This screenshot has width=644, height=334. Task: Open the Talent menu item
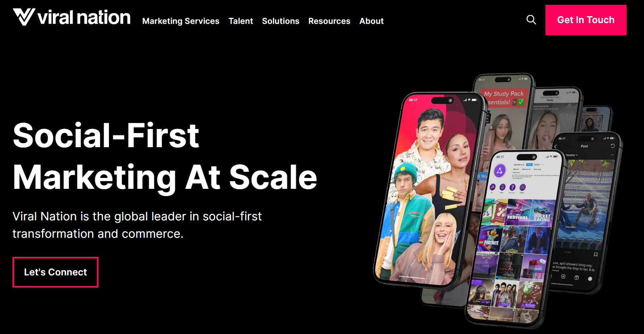click(x=241, y=21)
